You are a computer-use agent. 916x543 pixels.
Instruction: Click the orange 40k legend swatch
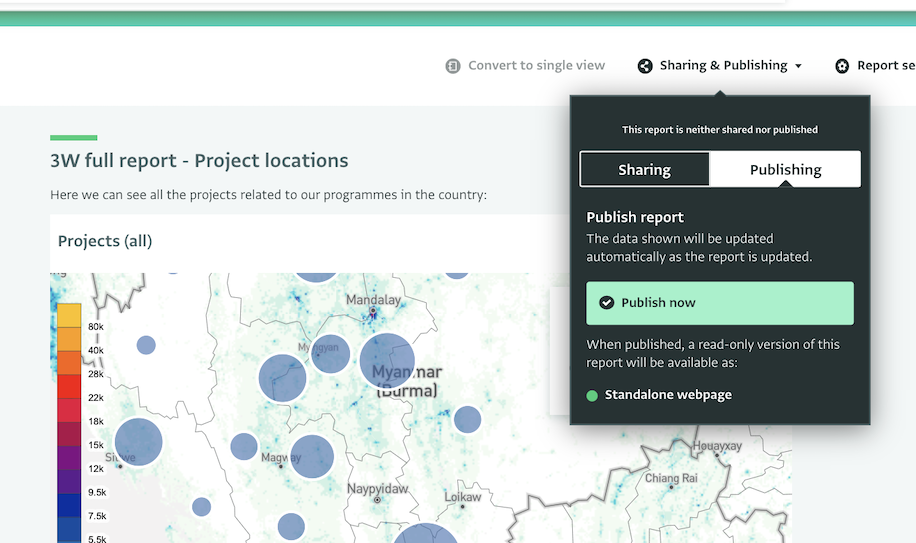pyautogui.click(x=69, y=339)
